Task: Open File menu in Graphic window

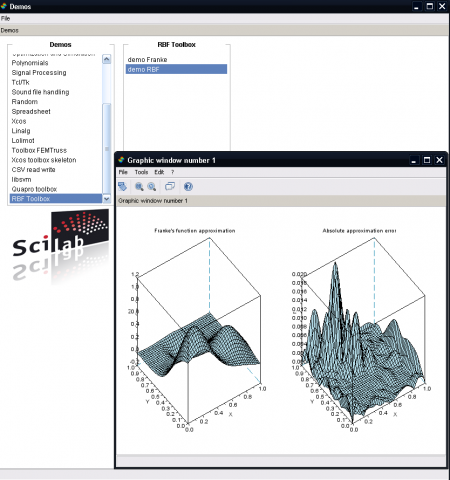Action: point(123,172)
